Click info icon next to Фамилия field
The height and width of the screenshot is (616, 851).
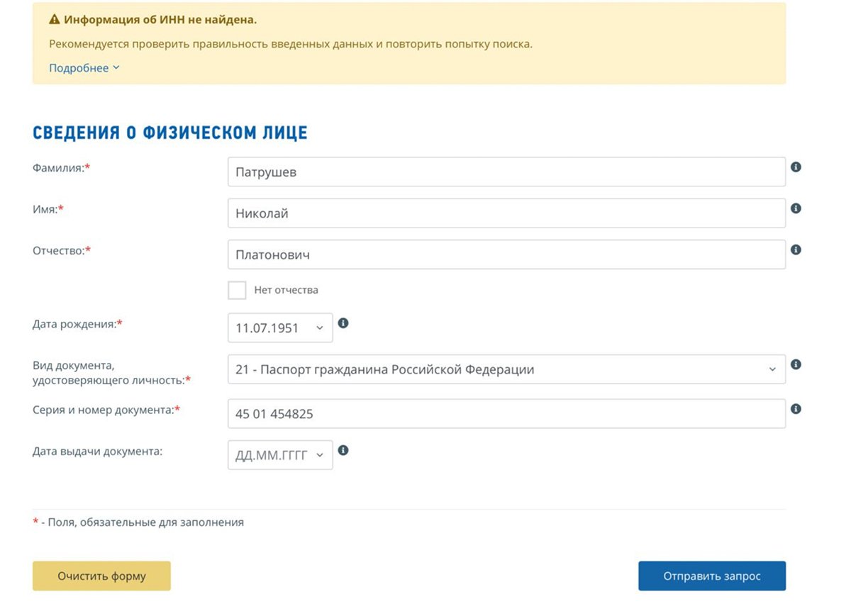(796, 167)
